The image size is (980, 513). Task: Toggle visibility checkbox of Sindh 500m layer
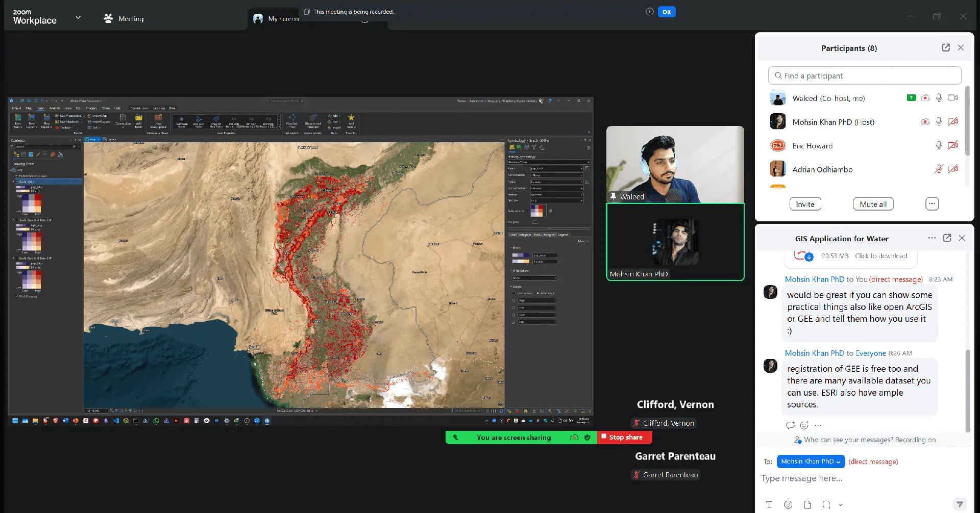coord(17,182)
